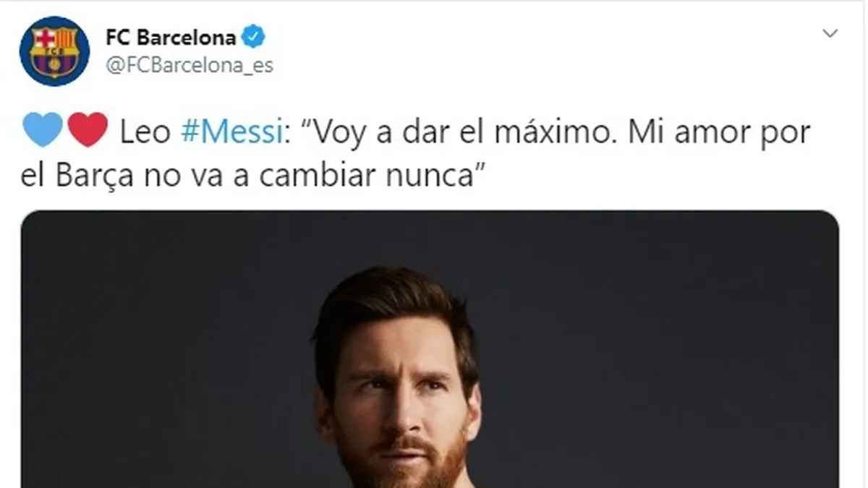Click the red heart emoji
This screenshot has height=488, width=868.
point(88,131)
